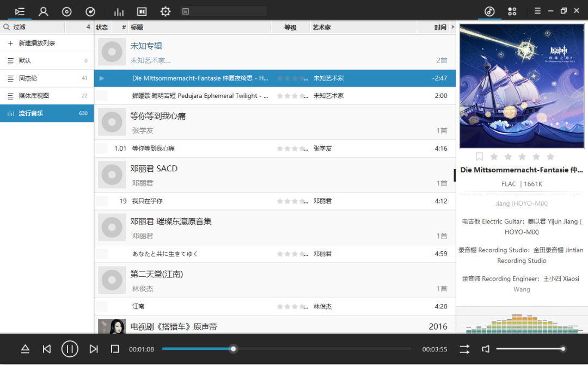Sort by the 等级 column header
Viewport: 588px width, 365px height.
(290, 27)
